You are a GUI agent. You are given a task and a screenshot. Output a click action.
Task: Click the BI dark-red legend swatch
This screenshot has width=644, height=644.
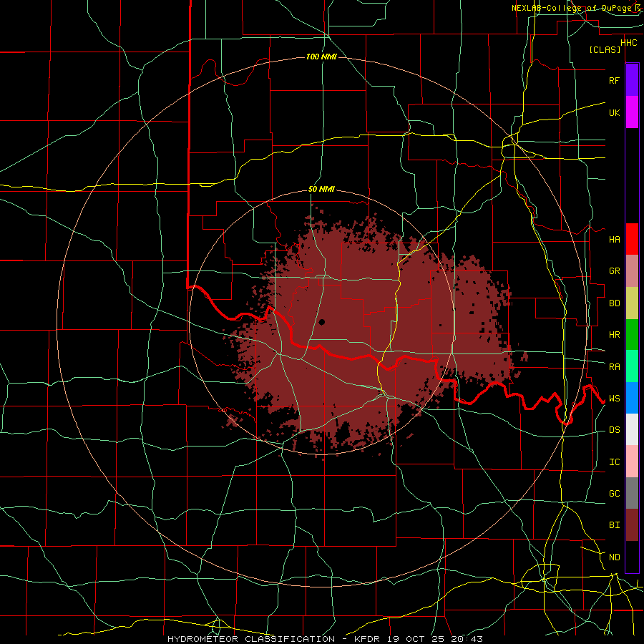coord(632,525)
